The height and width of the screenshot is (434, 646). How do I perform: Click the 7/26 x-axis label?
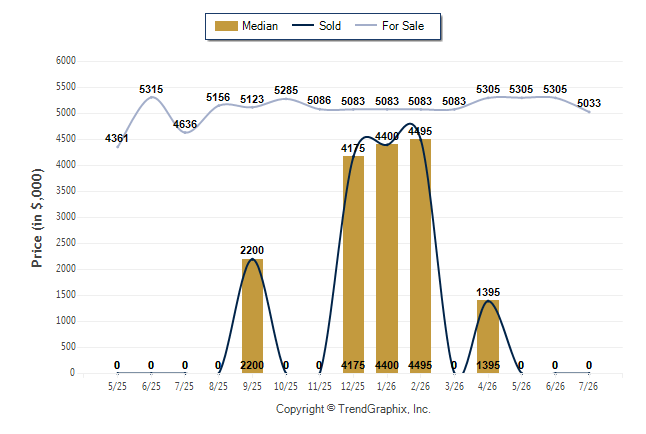coord(588,386)
